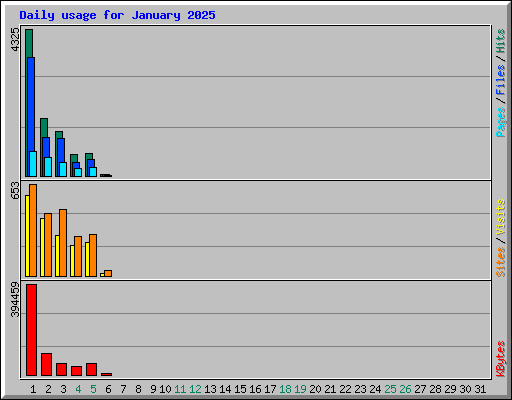
Task: Click the chart title Daily usage for January 2025
Action: (x=117, y=15)
